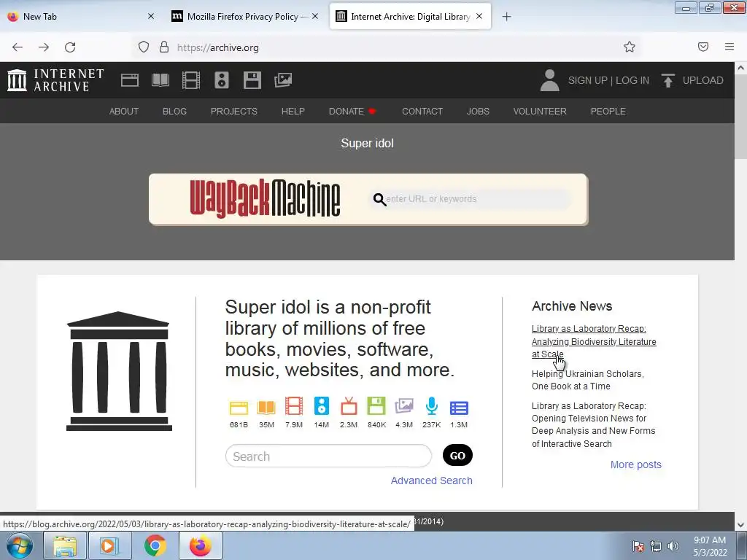Screen dimensions: 747x560
Task: Click the SIGN UP link
Action: tap(587, 80)
